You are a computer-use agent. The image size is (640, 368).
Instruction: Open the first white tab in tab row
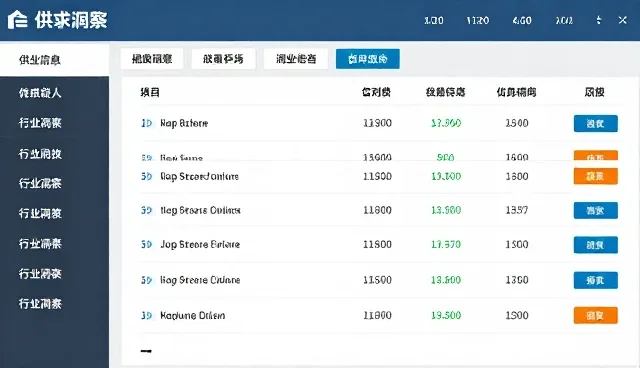click(152, 59)
